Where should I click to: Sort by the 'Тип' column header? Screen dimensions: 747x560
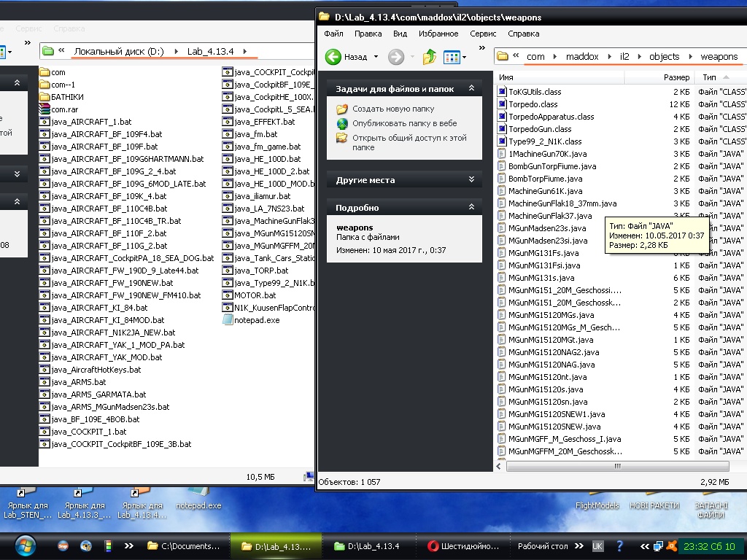coord(721,77)
